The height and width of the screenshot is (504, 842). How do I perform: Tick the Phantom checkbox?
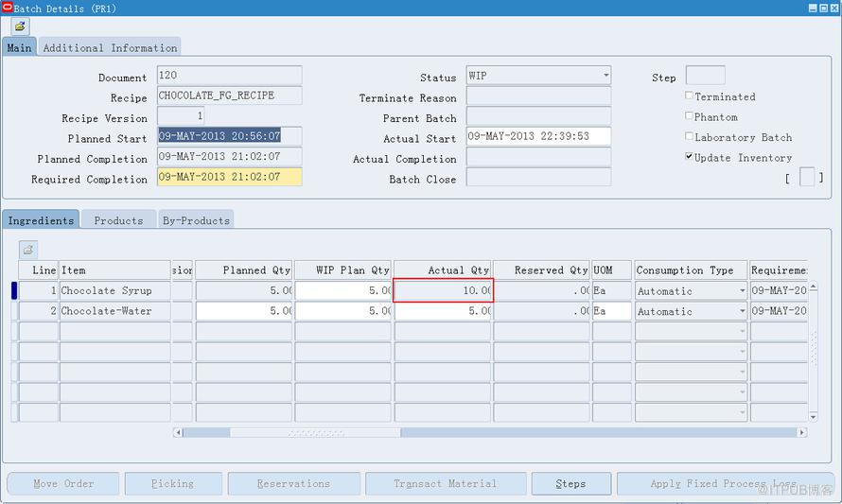tap(689, 116)
